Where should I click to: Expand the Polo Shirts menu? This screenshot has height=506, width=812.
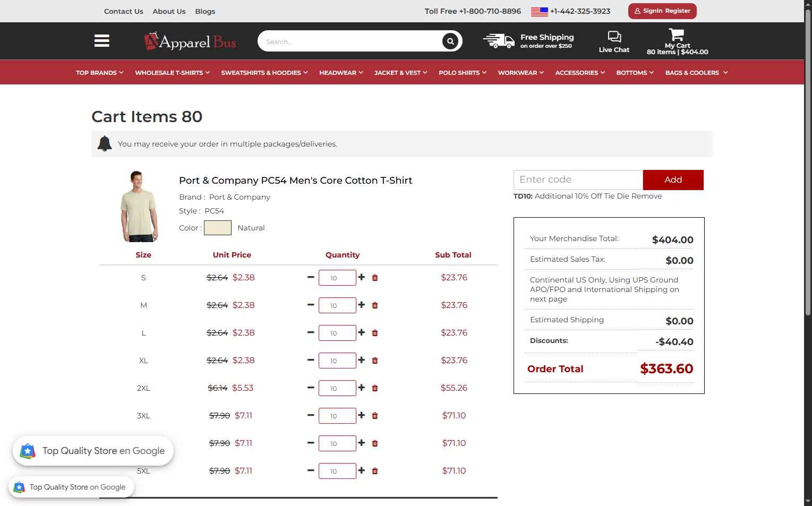pos(463,73)
